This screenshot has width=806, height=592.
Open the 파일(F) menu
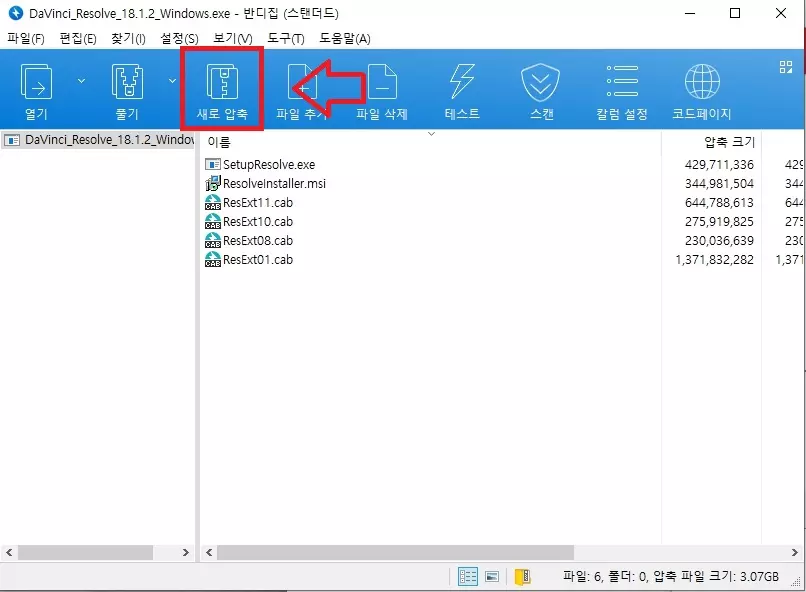tap(26, 39)
